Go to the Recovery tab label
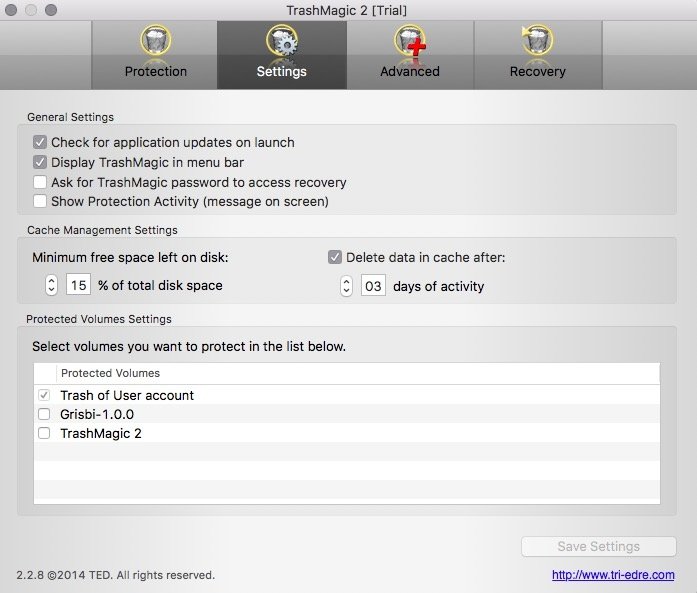The height and width of the screenshot is (593, 697). [537, 71]
